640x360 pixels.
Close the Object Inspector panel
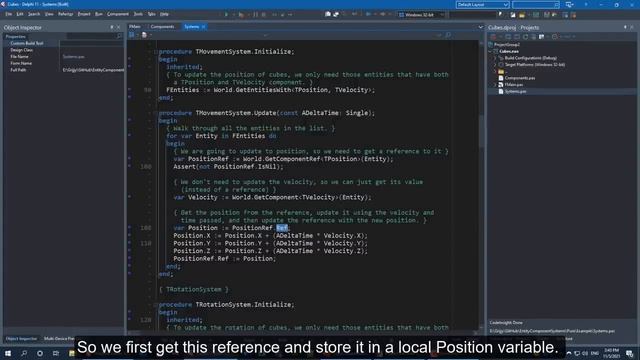click(x=119, y=27)
